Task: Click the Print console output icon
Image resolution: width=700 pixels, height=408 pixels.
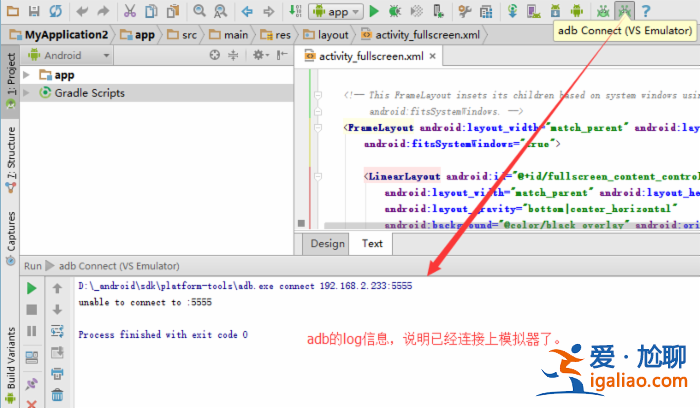Action: coord(57,373)
